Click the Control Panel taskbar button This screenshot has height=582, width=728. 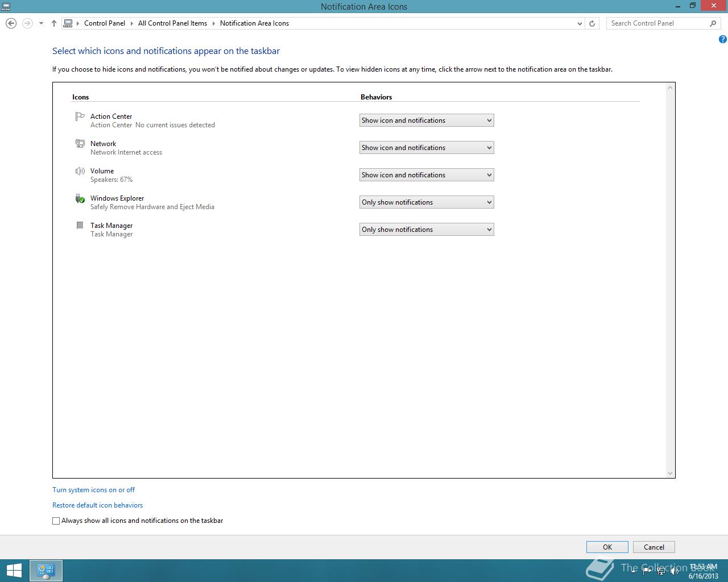[x=45, y=571]
